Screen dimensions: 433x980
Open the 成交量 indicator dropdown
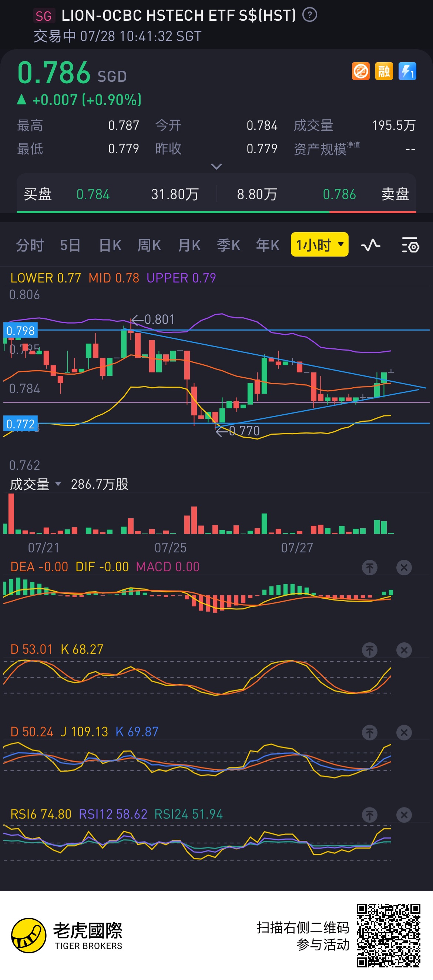tap(35, 484)
